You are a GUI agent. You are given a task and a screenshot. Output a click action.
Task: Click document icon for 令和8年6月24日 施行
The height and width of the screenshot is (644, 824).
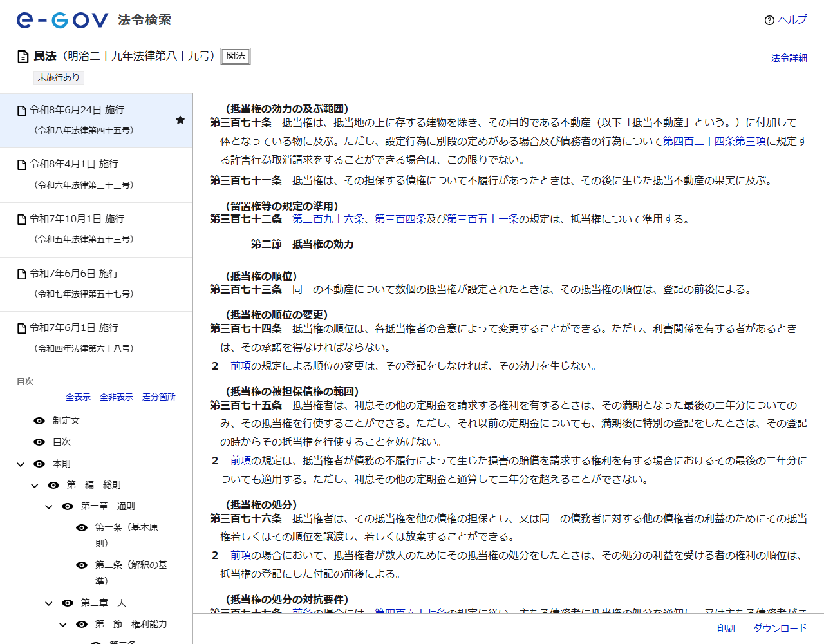[22, 111]
